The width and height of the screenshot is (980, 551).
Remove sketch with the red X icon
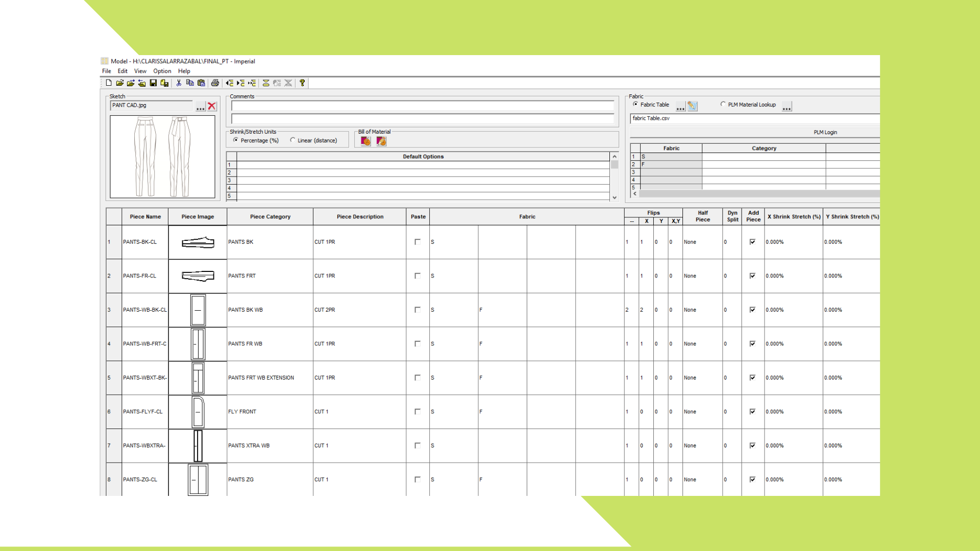coord(212,106)
